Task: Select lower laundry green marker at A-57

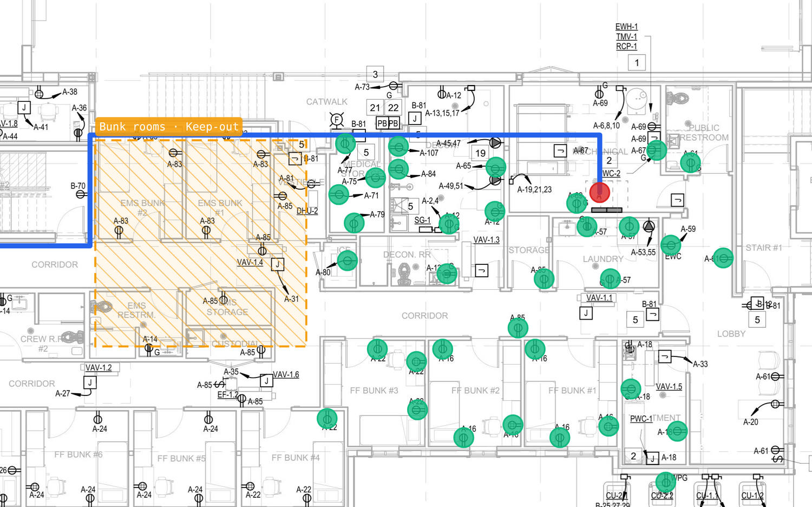Action: coord(610,279)
